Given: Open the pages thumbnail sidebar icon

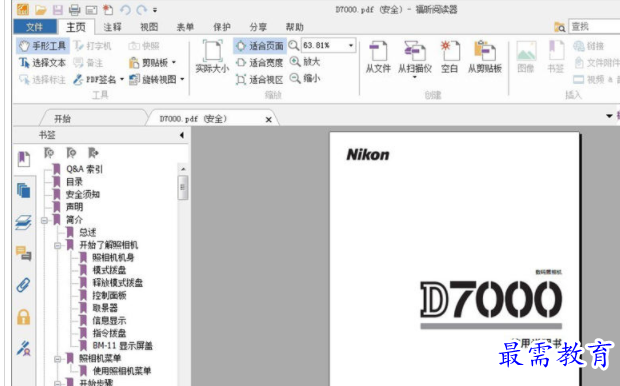Looking at the screenshot, I should pos(24,191).
